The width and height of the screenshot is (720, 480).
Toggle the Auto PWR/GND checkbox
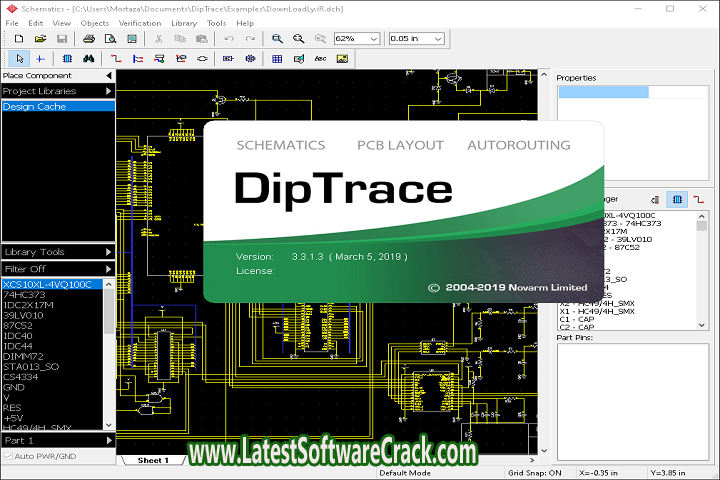coord(10,456)
